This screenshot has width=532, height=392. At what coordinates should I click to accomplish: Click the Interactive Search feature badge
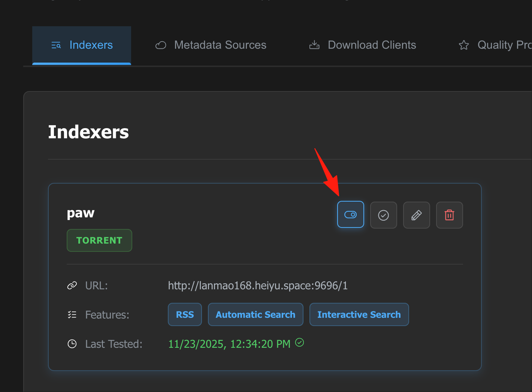click(x=359, y=314)
